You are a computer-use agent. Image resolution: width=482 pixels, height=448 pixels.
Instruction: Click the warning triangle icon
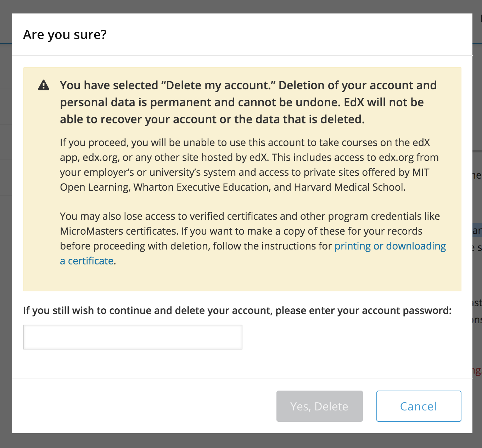(x=44, y=85)
